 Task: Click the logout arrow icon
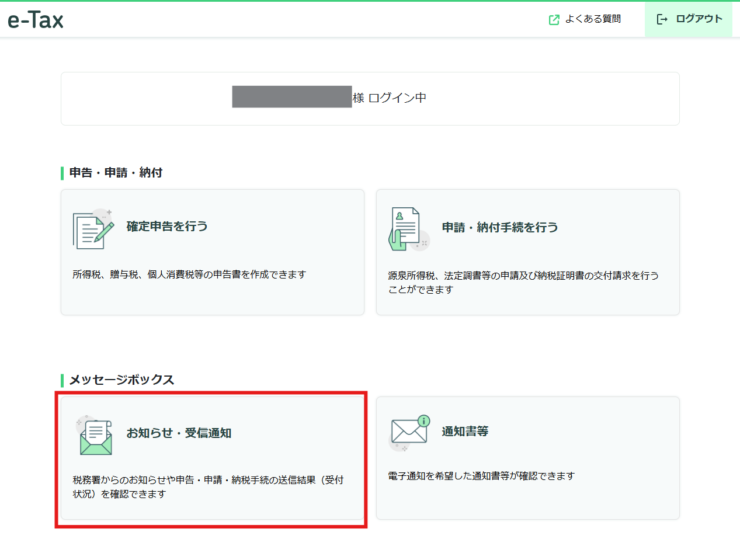point(662,19)
